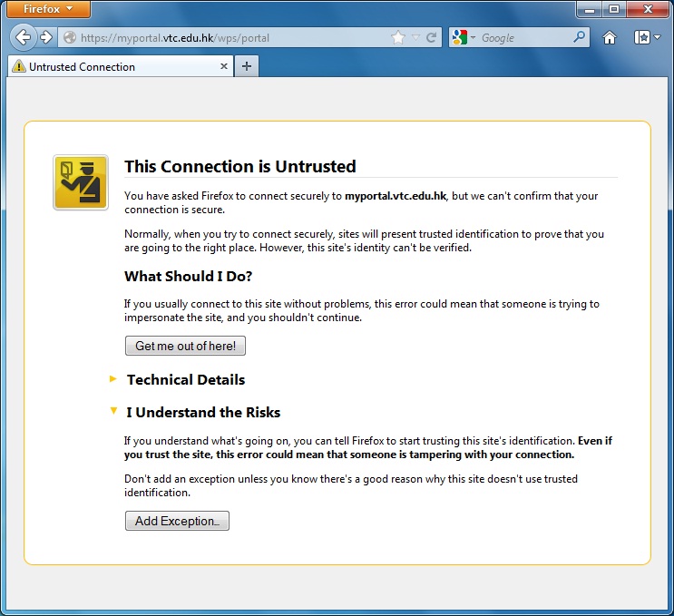Click the Get me out of here! button
The image size is (674, 616).
pyautogui.click(x=185, y=346)
